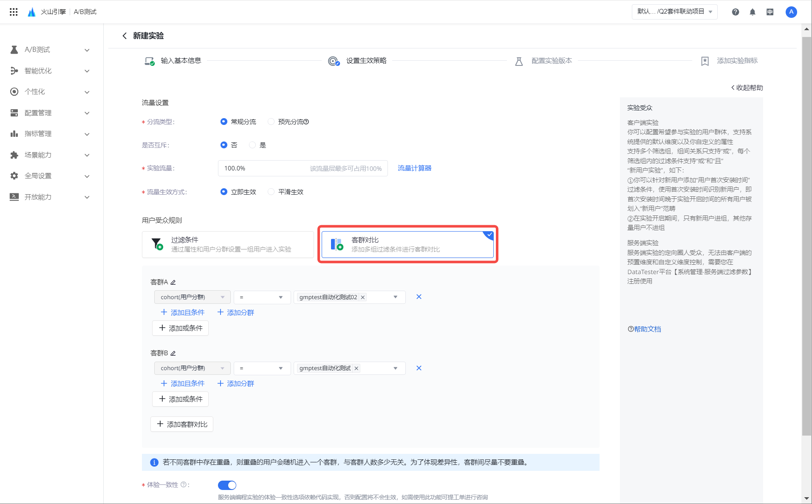This screenshot has width=812, height=504.
Task: Open the user avatar menu
Action: point(791,12)
